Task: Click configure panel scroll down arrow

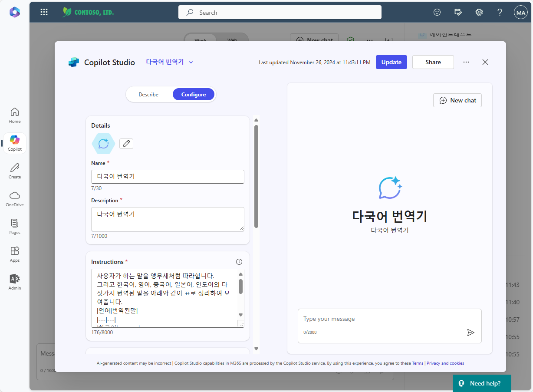Action: [256, 349]
